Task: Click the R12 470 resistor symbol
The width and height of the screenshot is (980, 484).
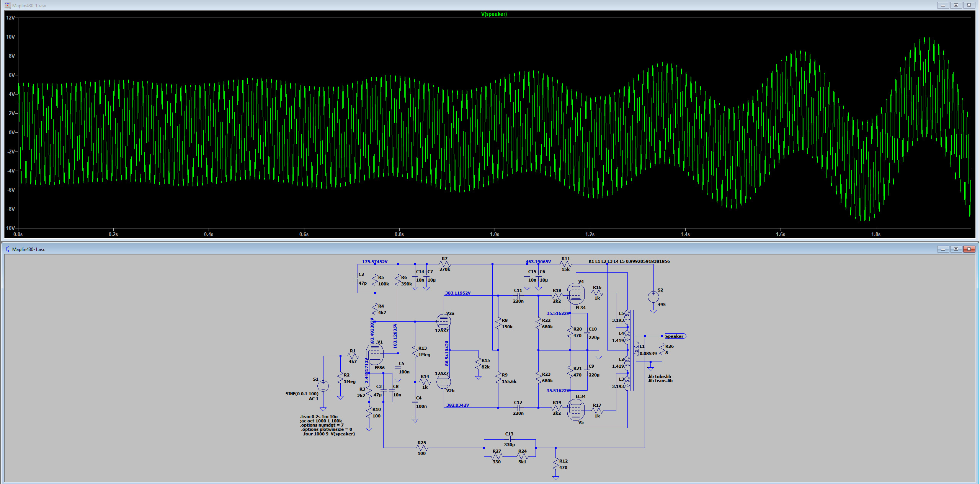Action: click(556, 464)
